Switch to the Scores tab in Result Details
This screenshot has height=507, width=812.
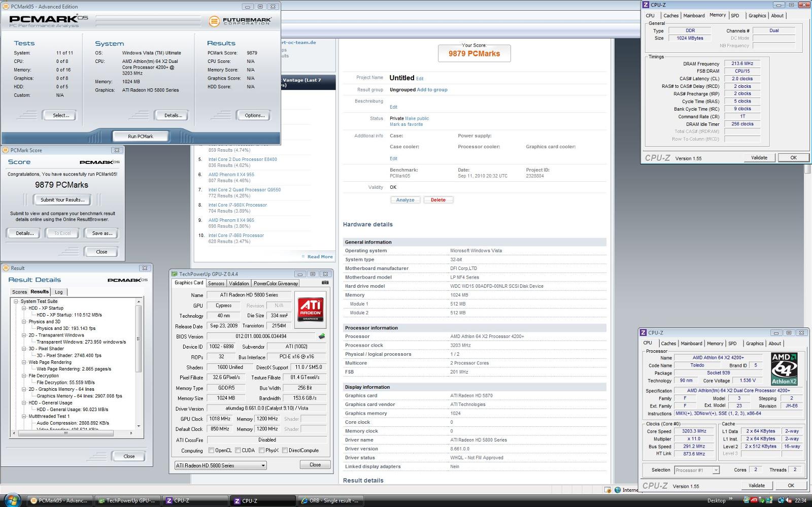point(19,292)
